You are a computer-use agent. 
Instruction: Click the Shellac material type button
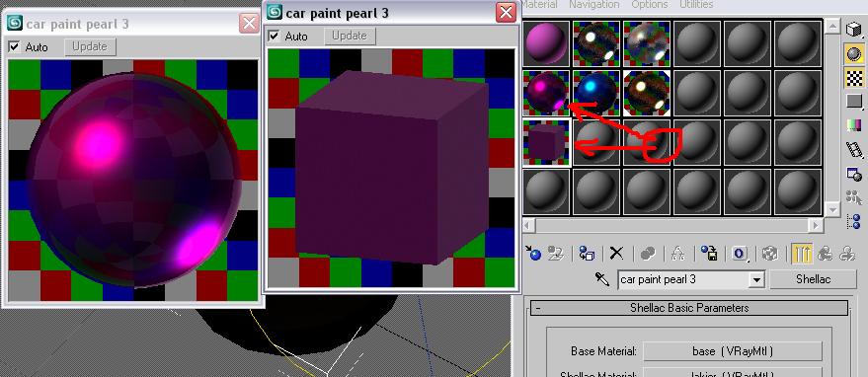813,279
